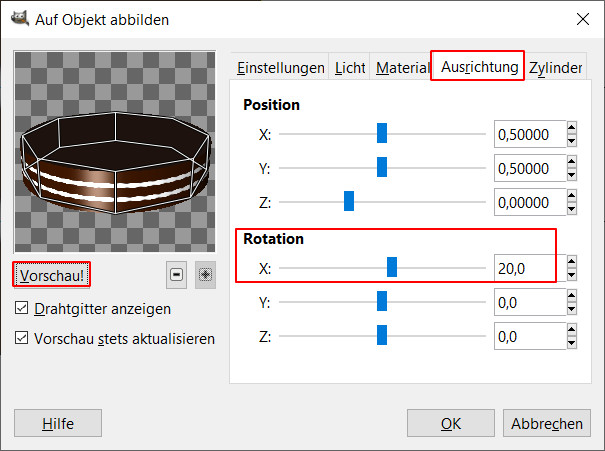Increase Position X with up arrow

pos(572,127)
